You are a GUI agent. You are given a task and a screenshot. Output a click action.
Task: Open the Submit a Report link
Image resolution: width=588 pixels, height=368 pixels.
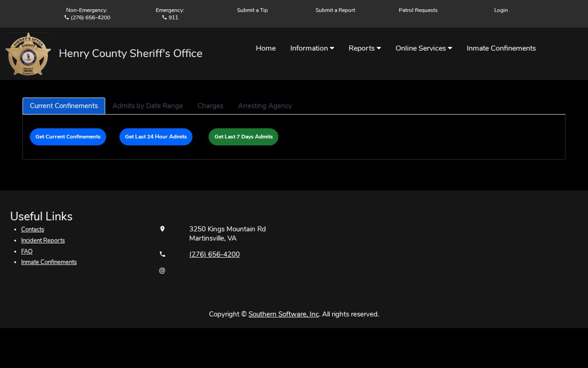(x=335, y=10)
